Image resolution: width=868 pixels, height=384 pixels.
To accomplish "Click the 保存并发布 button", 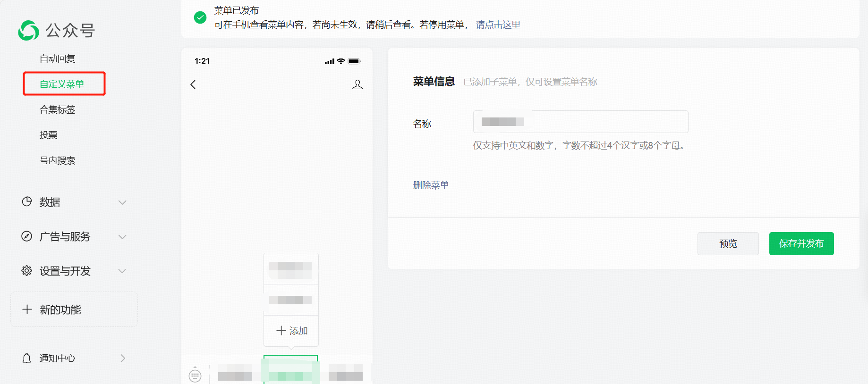I will coord(801,243).
